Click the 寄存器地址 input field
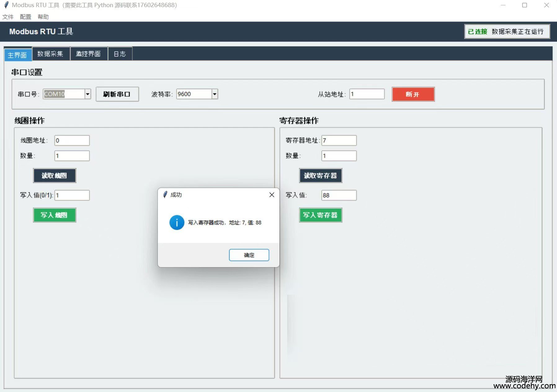 339,140
